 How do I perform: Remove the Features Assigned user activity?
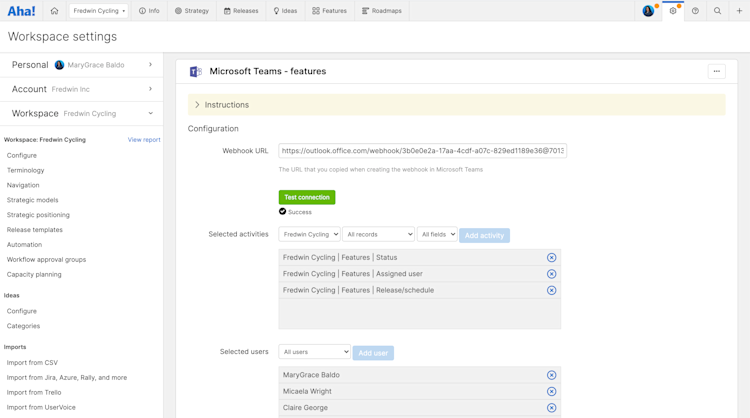tap(551, 274)
